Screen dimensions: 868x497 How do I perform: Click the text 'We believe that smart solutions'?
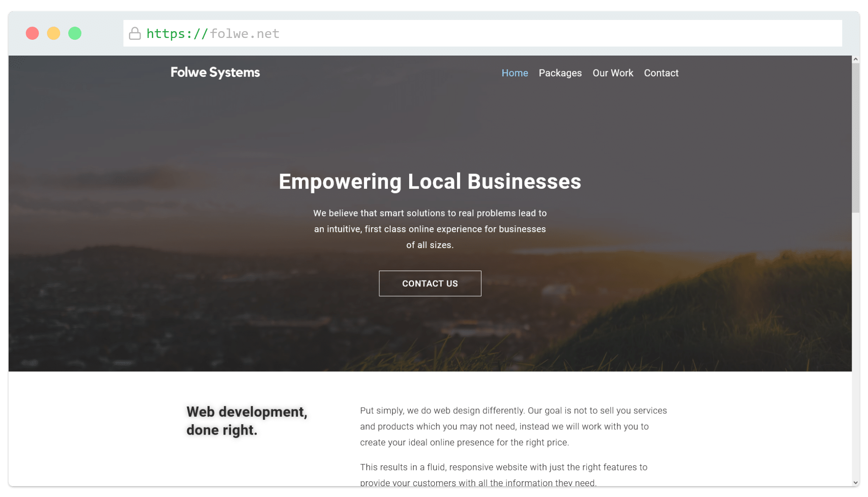[430, 229]
